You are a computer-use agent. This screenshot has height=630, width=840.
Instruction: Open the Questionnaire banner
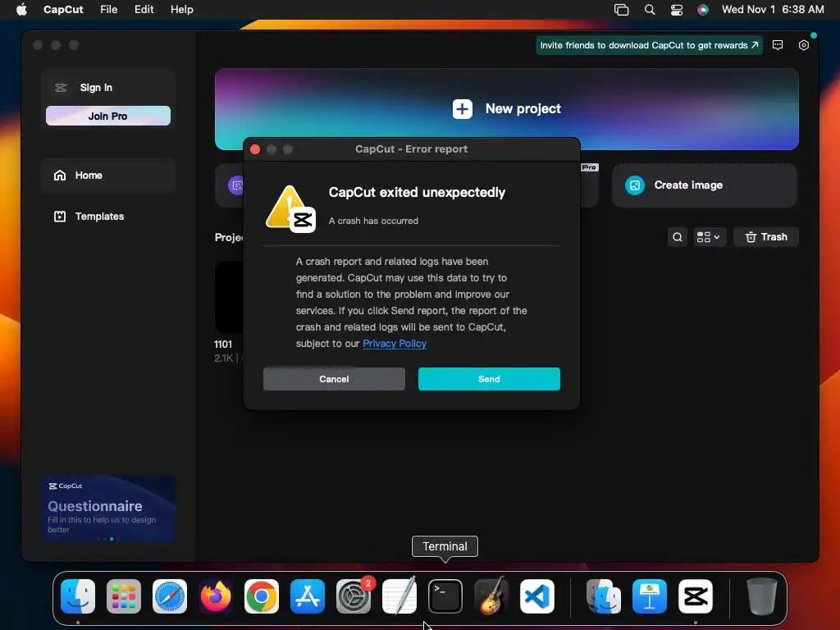[108, 509]
